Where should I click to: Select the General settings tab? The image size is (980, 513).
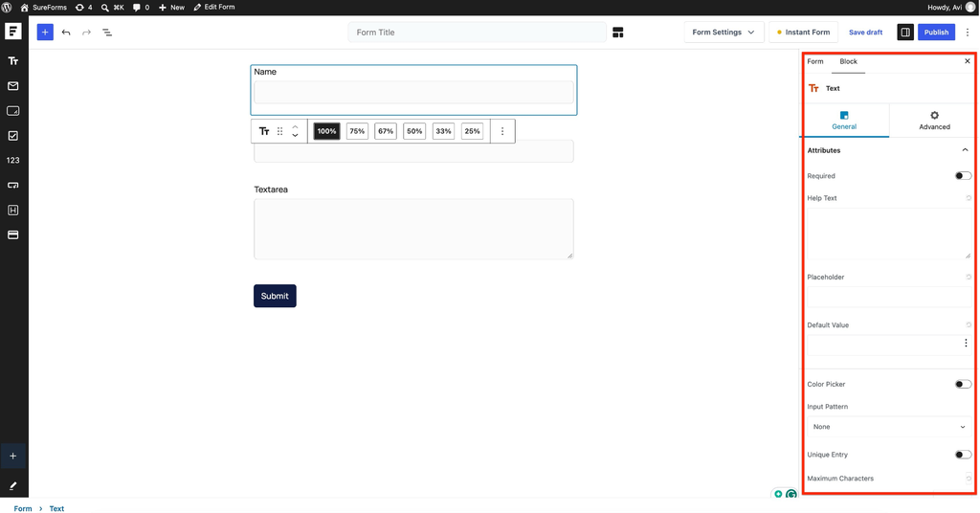[844, 120]
